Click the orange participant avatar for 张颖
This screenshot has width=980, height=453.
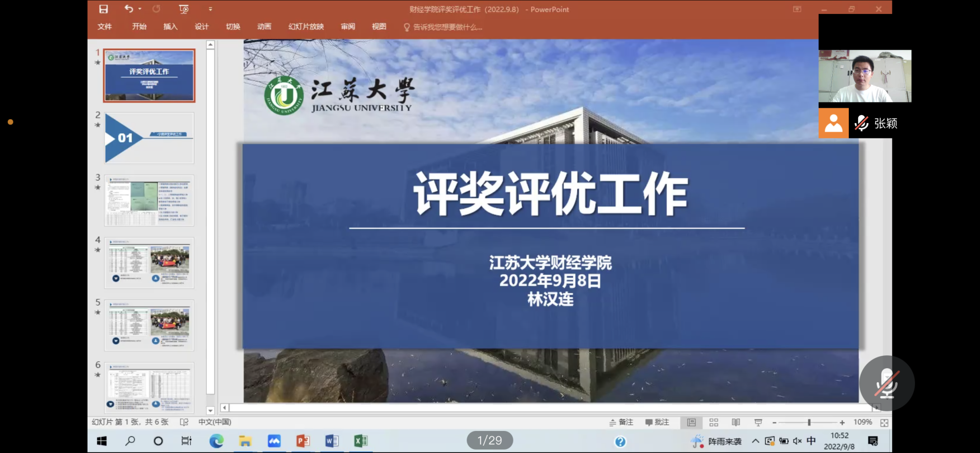pos(834,123)
